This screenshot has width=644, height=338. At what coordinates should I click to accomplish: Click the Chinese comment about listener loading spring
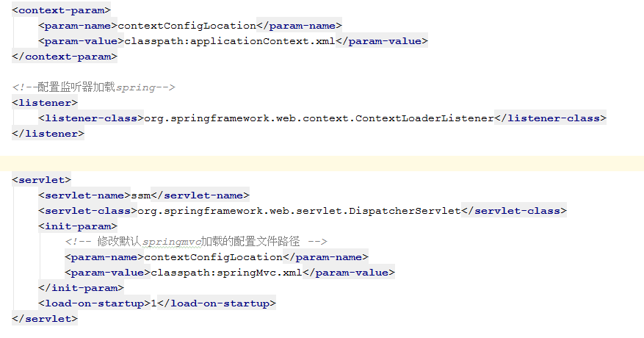94,87
